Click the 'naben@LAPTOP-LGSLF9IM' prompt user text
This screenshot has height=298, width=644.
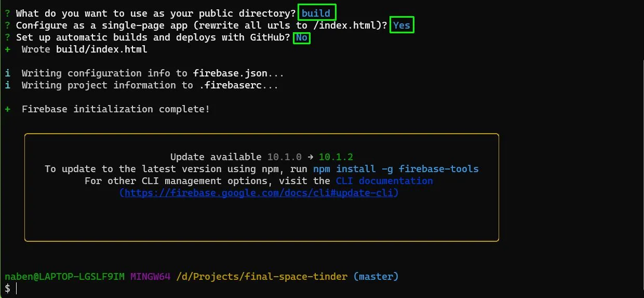click(64, 277)
